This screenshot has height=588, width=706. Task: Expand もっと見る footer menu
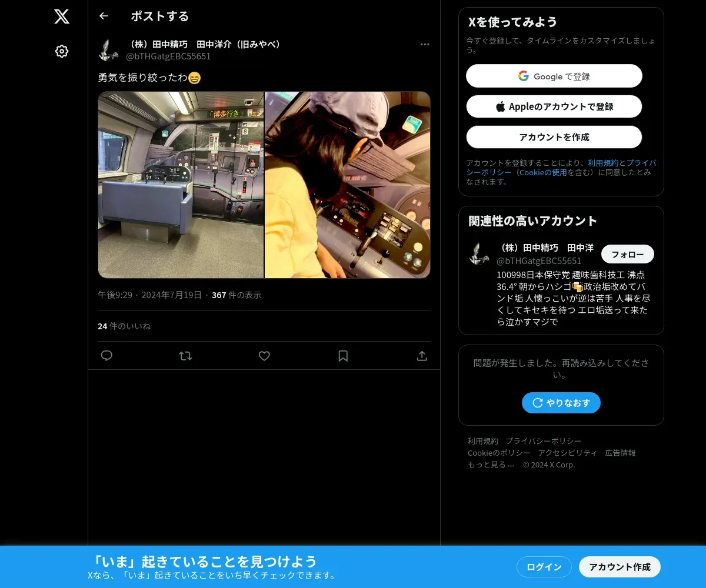coord(491,465)
